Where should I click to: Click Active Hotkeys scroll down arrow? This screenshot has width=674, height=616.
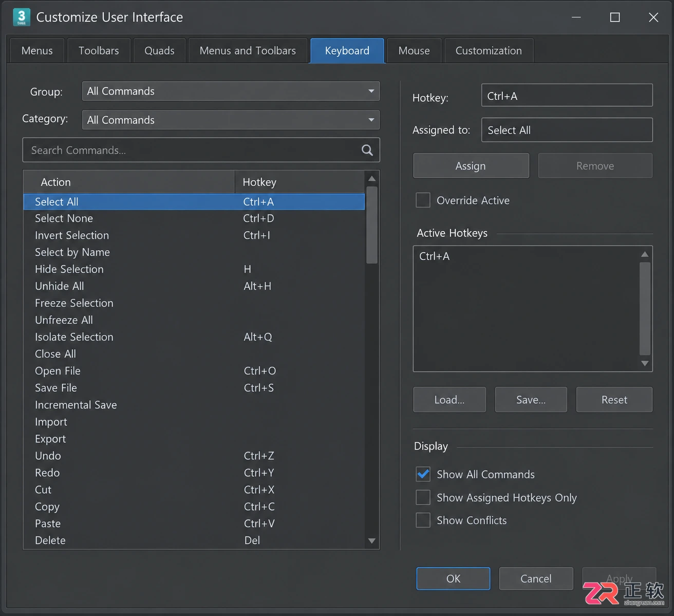(645, 363)
